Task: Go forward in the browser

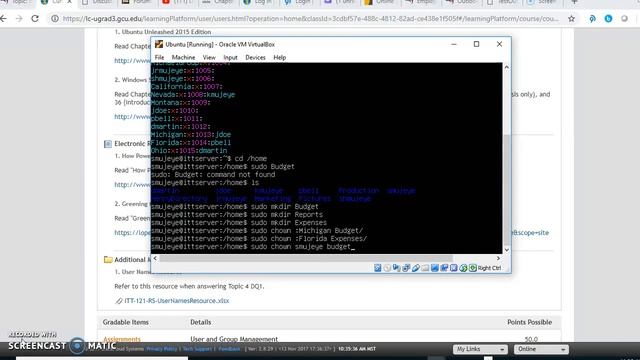Action: pyautogui.click(x=19, y=18)
